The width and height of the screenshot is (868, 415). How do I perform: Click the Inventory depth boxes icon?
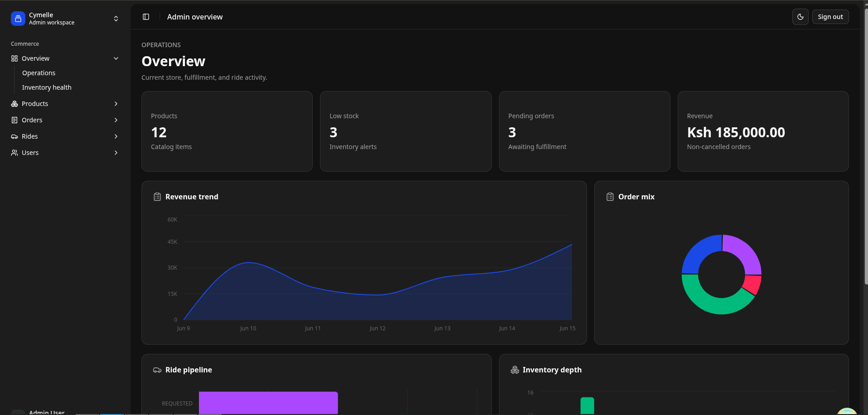(515, 370)
